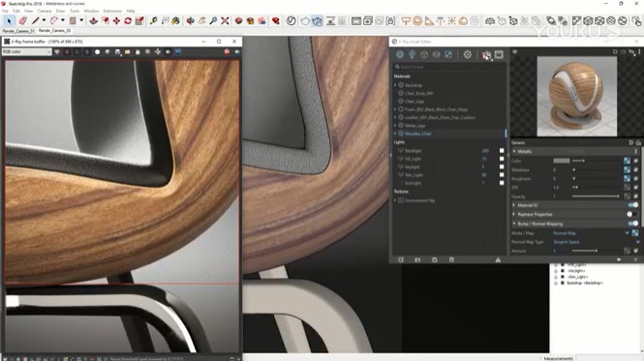644x361 pixels.
Task: Expand the Foam chair seat material item
Action: [x=395, y=109]
